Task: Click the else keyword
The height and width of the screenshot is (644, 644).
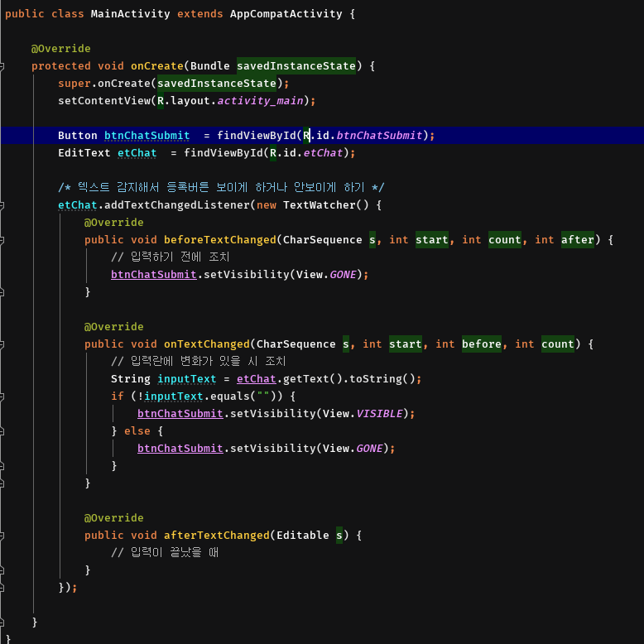Action: (x=137, y=430)
